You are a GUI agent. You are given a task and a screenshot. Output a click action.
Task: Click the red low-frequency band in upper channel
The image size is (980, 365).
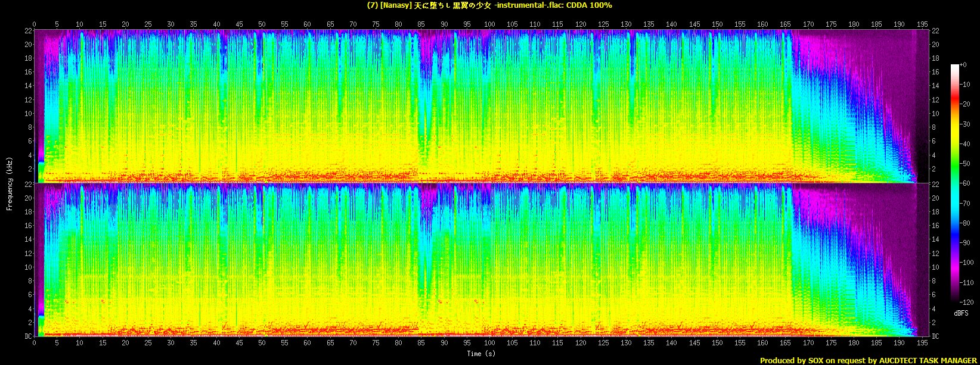pyautogui.click(x=417, y=177)
